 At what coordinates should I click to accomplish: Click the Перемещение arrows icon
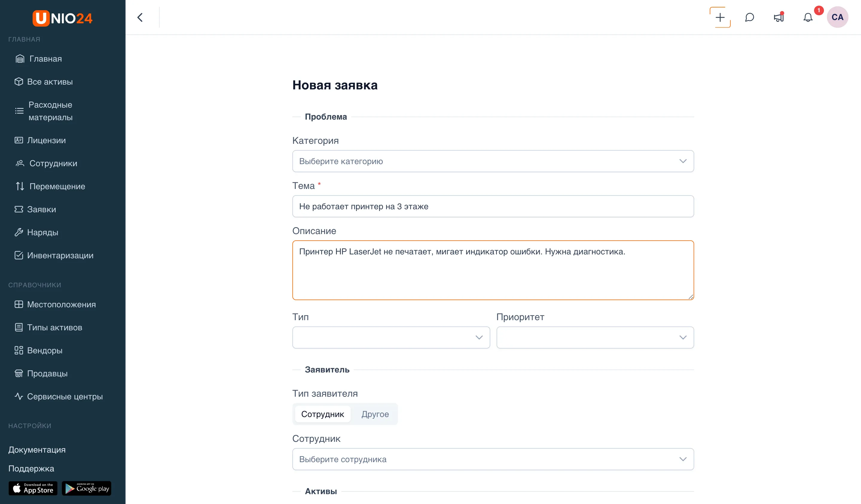pyautogui.click(x=20, y=186)
